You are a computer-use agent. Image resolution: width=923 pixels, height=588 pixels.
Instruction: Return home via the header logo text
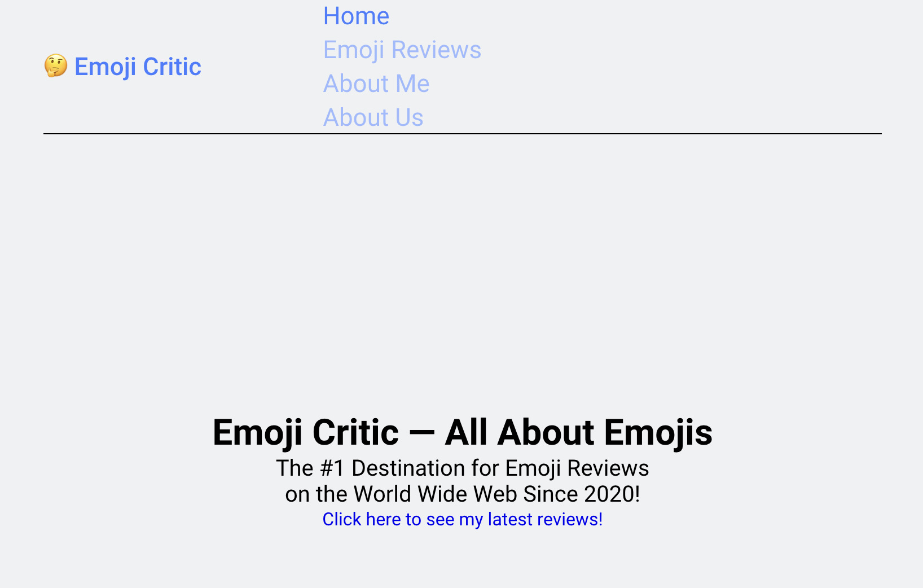pyautogui.click(x=138, y=67)
